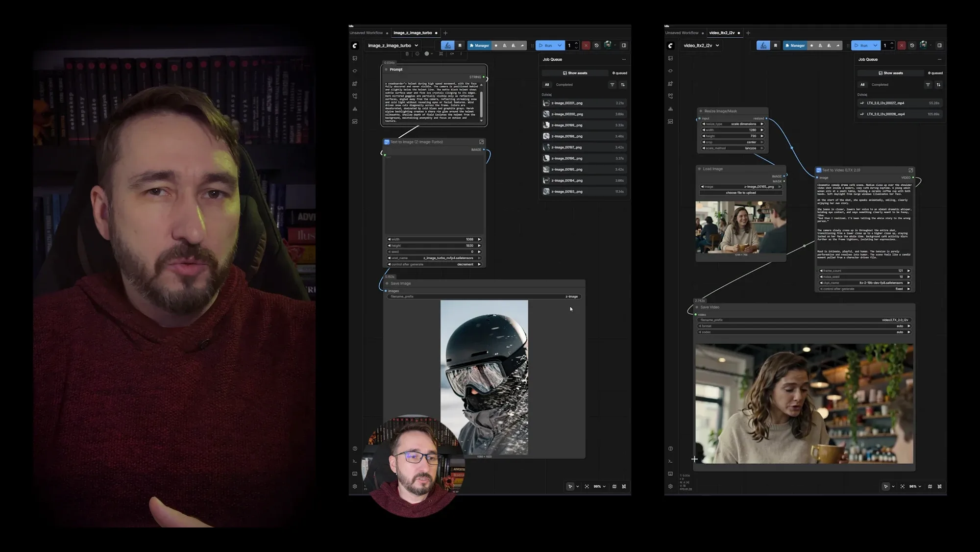Viewport: 980px width, 552px height.
Task: Open z-image_00201_.png in the Job Queue
Action: (584, 103)
